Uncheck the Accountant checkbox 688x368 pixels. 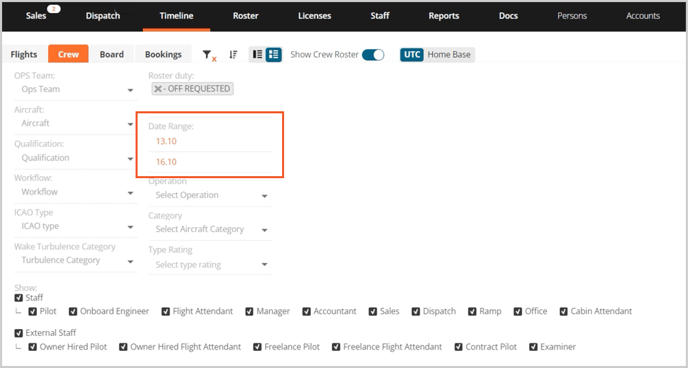[306, 311]
